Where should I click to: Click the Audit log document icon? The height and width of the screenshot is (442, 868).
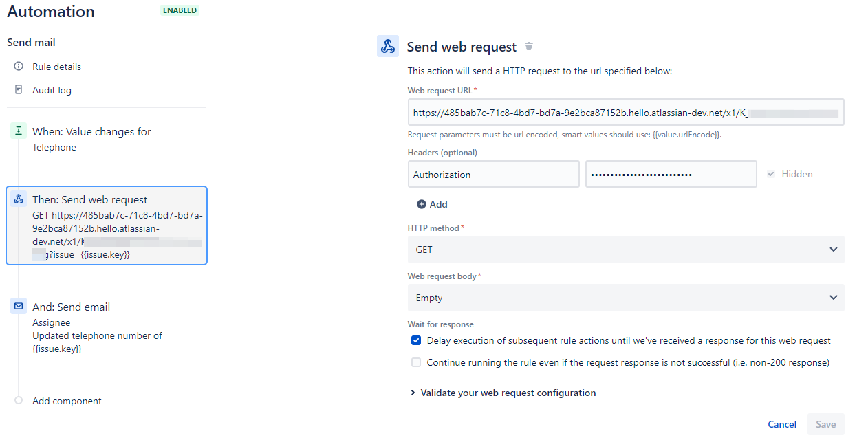pos(19,90)
